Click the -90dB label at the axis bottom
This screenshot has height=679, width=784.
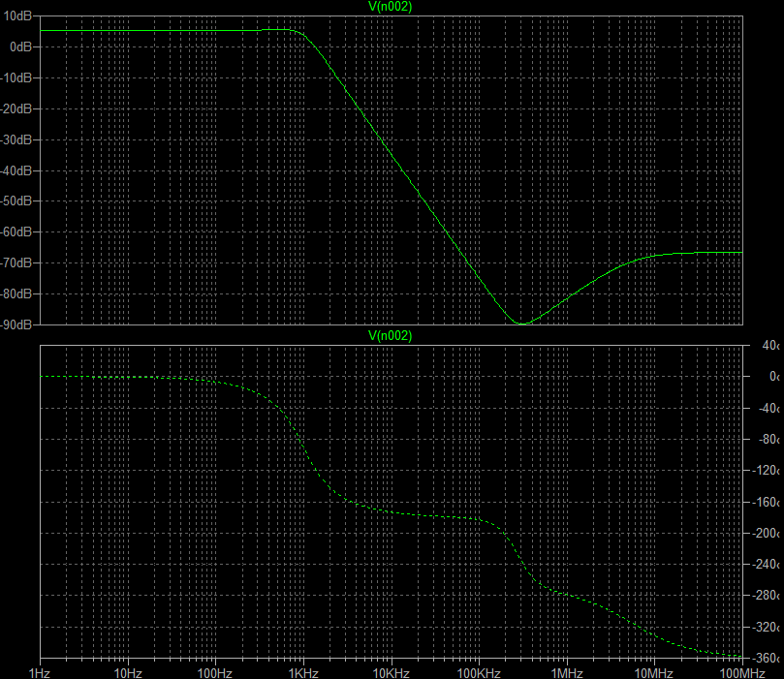point(17,324)
